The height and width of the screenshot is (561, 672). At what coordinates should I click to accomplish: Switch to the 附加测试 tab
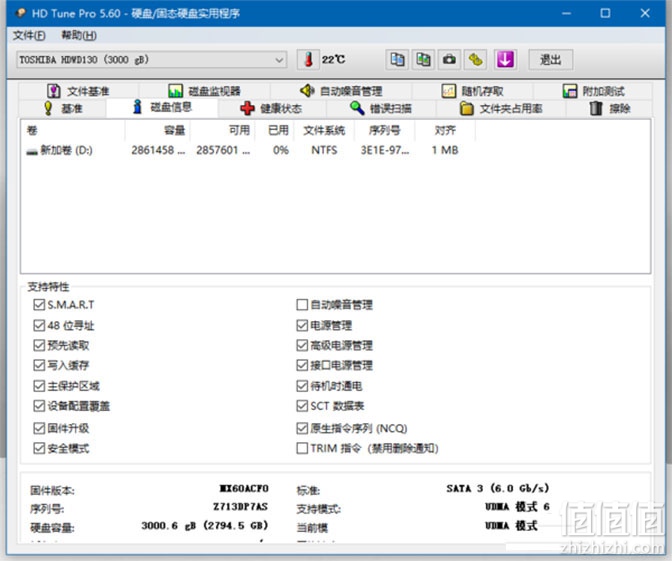pos(593,91)
